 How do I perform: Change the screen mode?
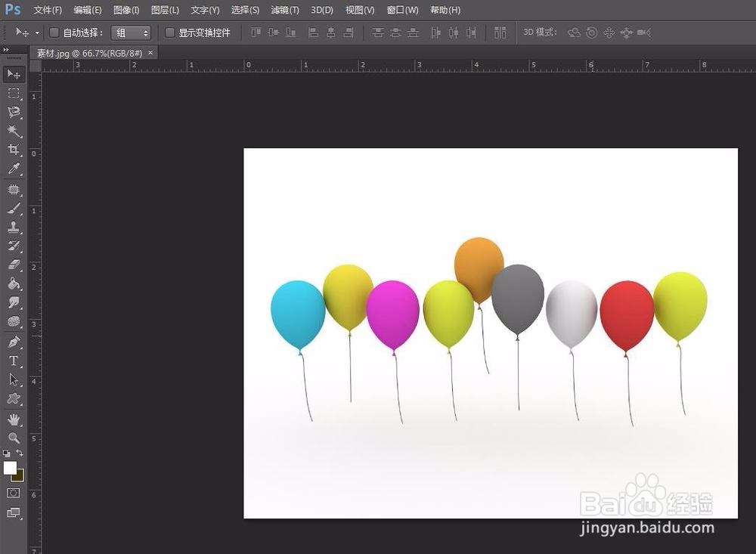tap(14, 512)
